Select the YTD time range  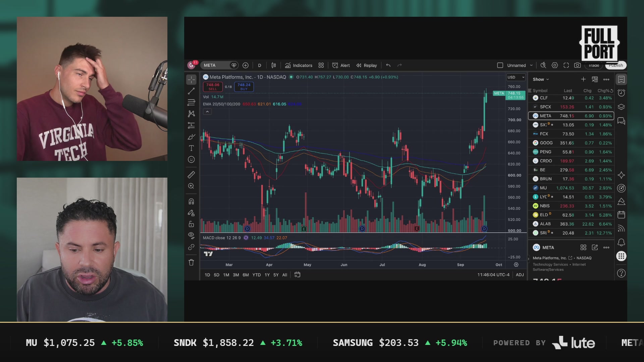pyautogui.click(x=257, y=275)
